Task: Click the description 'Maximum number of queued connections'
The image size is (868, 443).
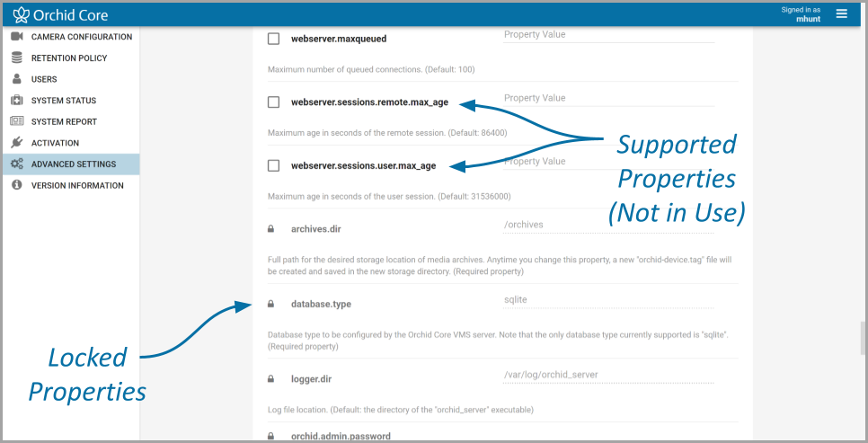Action: click(x=371, y=70)
